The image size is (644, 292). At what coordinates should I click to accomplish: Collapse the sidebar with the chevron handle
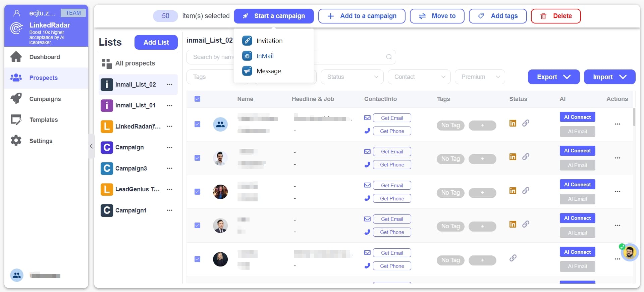coord(91,146)
